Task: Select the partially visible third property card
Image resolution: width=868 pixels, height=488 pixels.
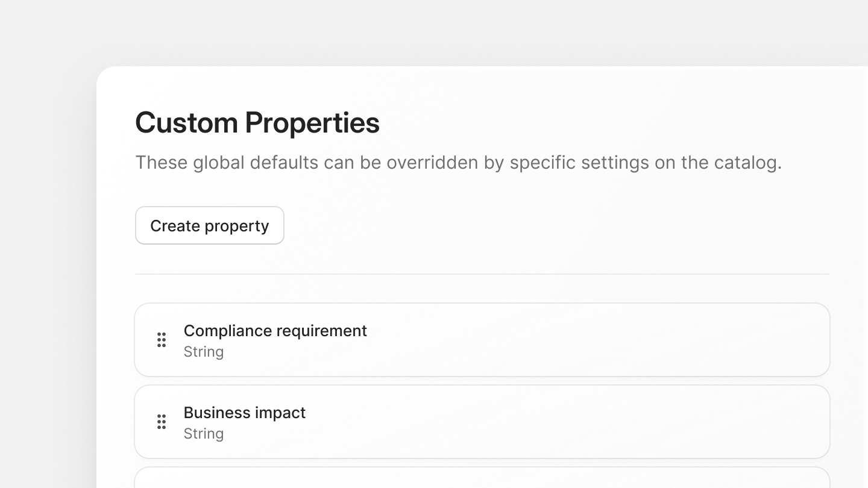Action: point(482,478)
